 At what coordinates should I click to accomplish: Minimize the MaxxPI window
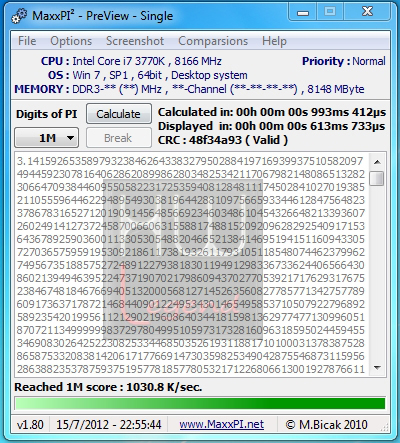(303, 12)
